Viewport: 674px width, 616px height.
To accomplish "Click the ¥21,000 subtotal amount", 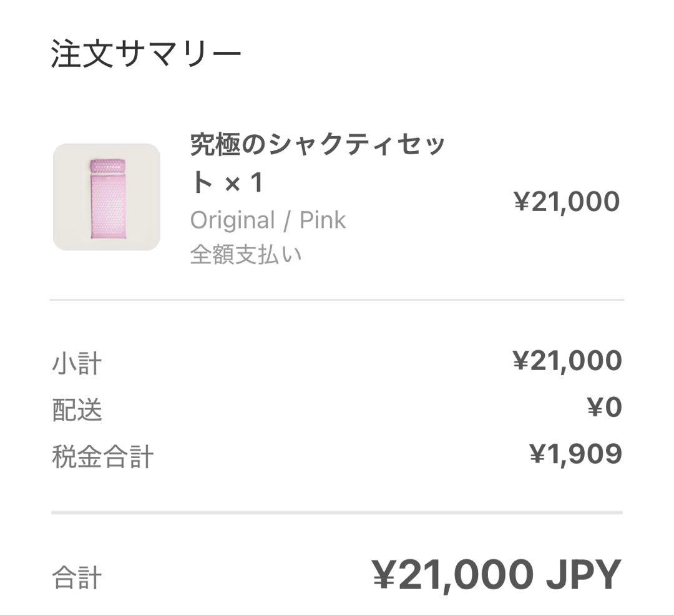I will [x=567, y=361].
